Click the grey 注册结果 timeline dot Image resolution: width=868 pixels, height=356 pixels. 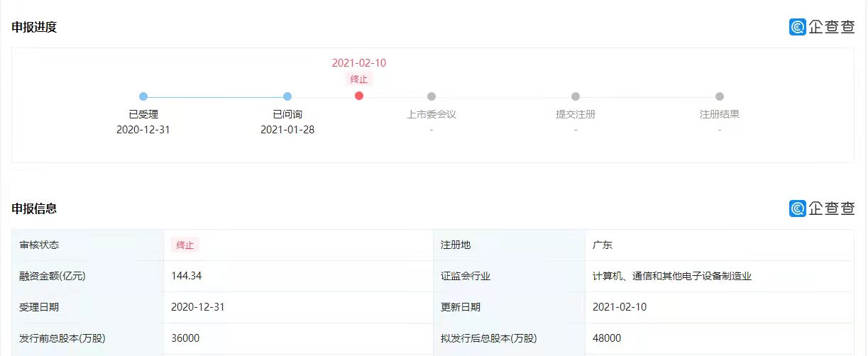click(x=720, y=96)
